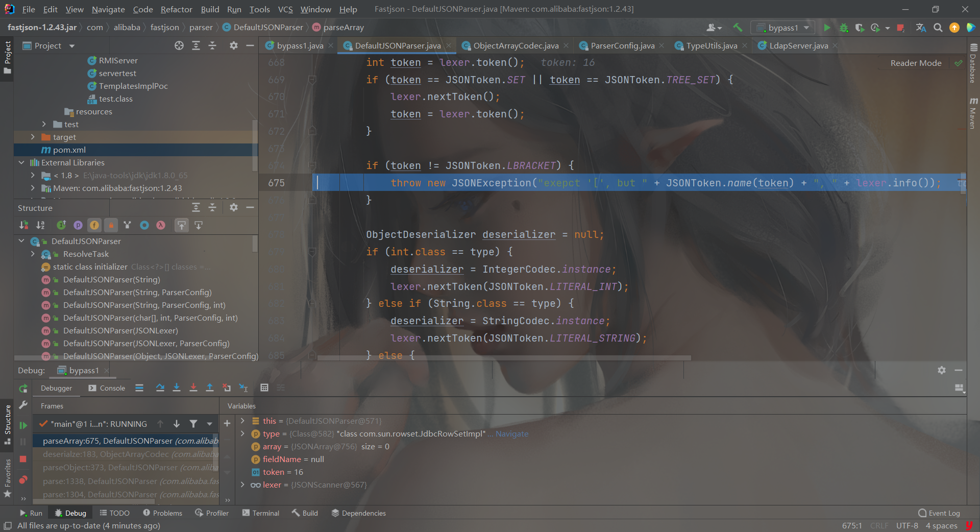Toggle Sort Alphabetically in the Structure toolbar
The width and height of the screenshot is (980, 532).
40,225
